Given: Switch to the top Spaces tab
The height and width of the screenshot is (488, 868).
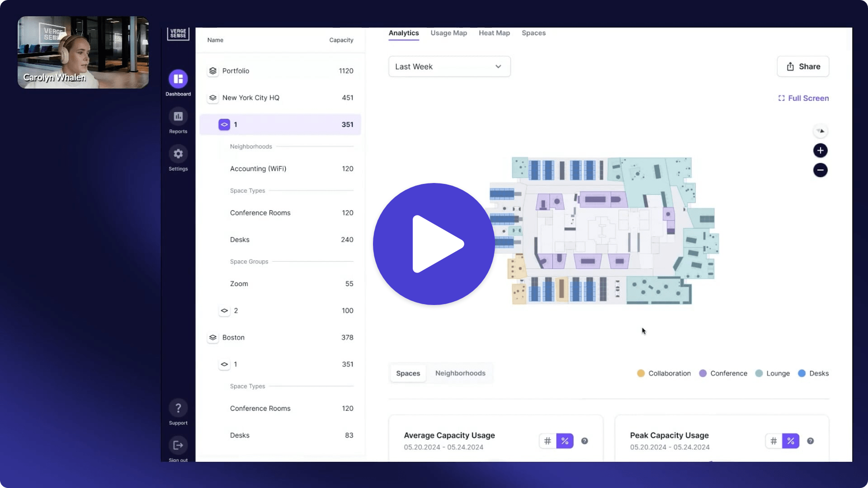Looking at the screenshot, I should (x=533, y=33).
